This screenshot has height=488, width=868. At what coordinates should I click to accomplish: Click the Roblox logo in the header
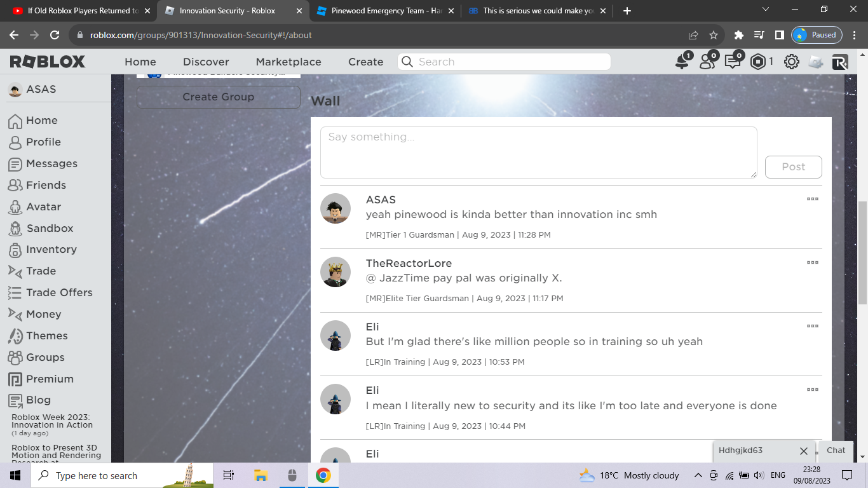click(x=48, y=62)
